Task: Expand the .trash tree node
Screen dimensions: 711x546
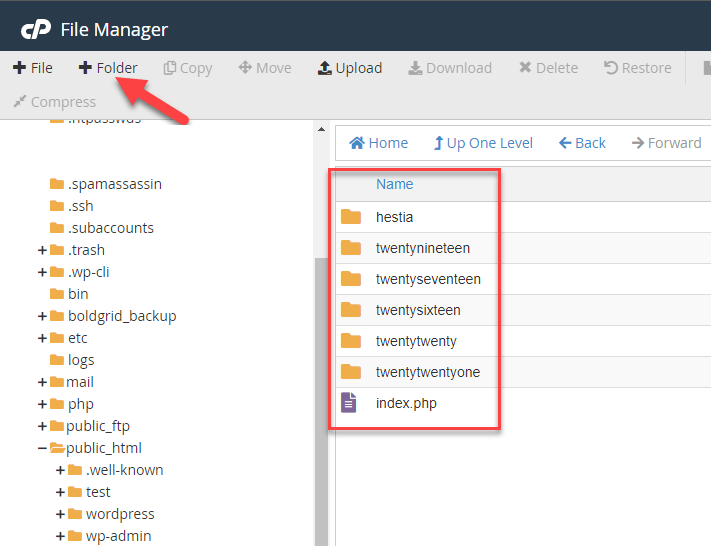Action: click(42, 250)
